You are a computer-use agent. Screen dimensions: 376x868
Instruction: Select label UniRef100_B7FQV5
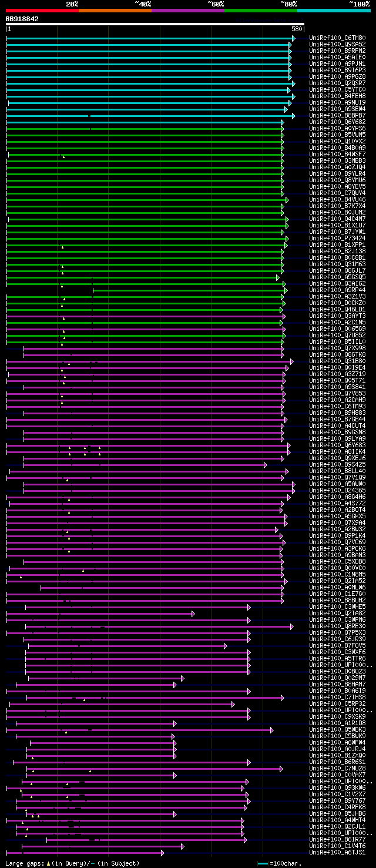pyautogui.click(x=337, y=646)
